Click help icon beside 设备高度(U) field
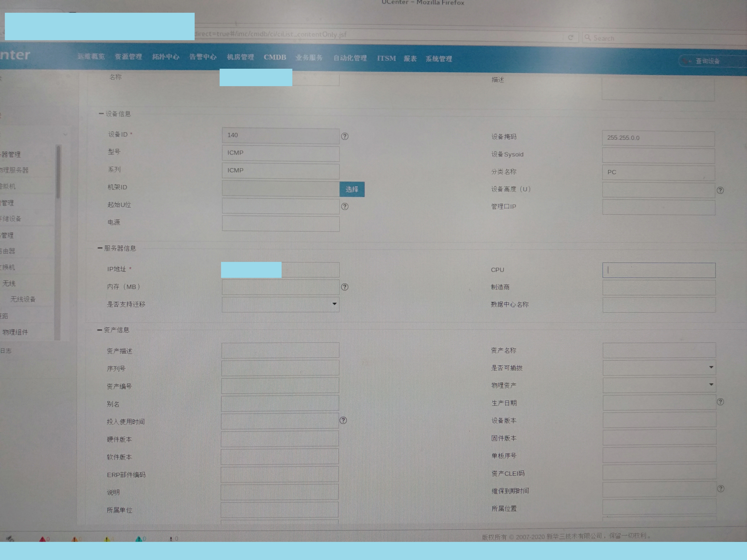 click(720, 190)
